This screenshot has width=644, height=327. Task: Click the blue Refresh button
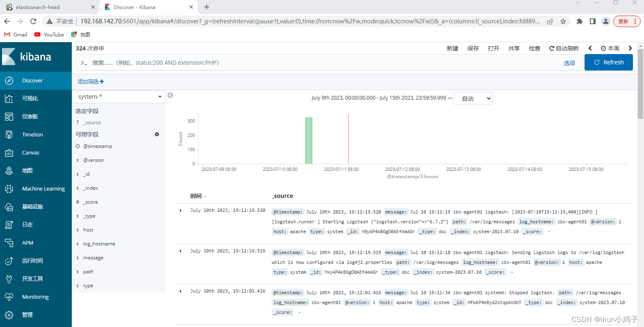pos(609,62)
